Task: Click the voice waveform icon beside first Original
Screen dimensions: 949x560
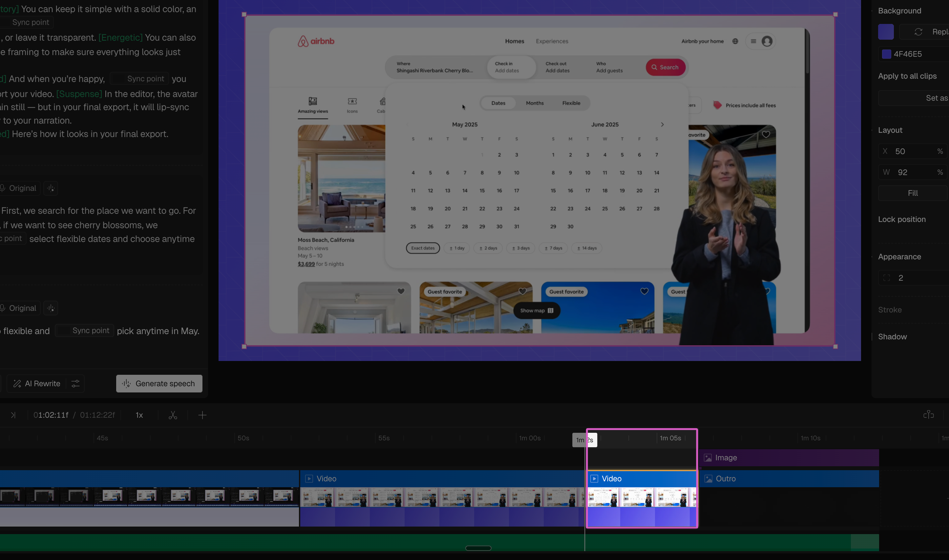Action: pos(51,188)
